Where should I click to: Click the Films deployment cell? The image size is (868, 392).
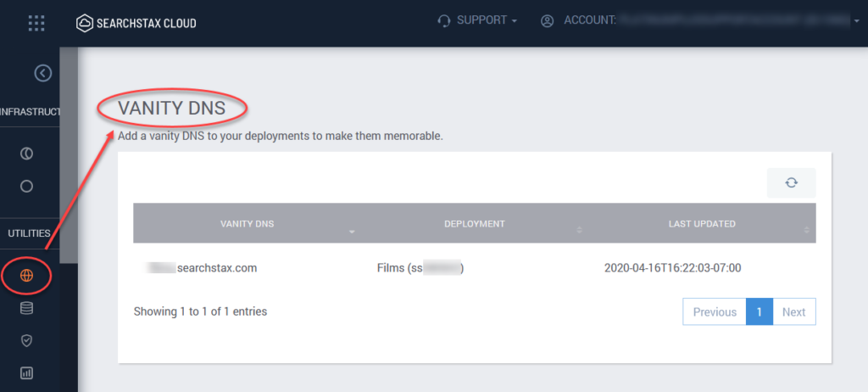pos(420,268)
